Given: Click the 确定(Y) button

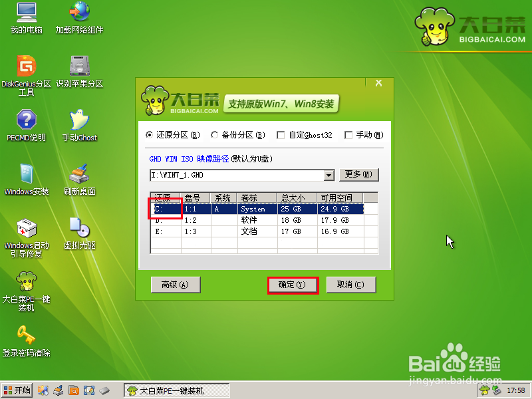Looking at the screenshot, I should click(293, 285).
